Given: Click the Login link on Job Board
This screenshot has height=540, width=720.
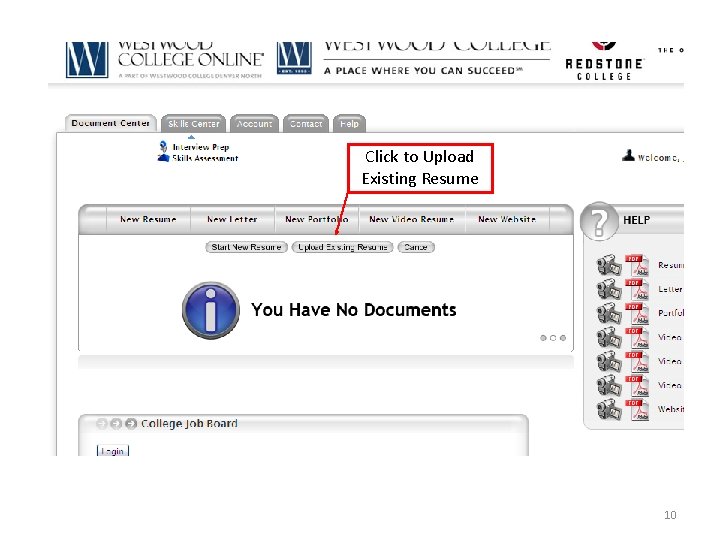Looking at the screenshot, I should (x=112, y=451).
